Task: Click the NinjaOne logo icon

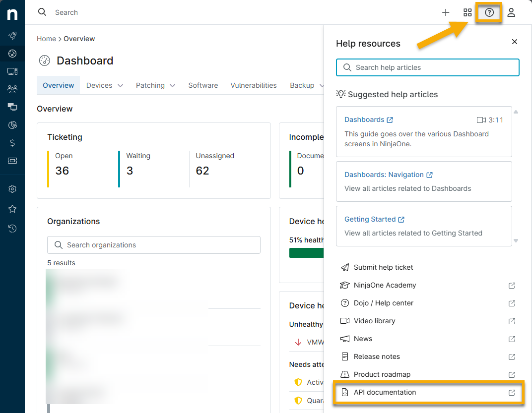Action: pos(12,14)
